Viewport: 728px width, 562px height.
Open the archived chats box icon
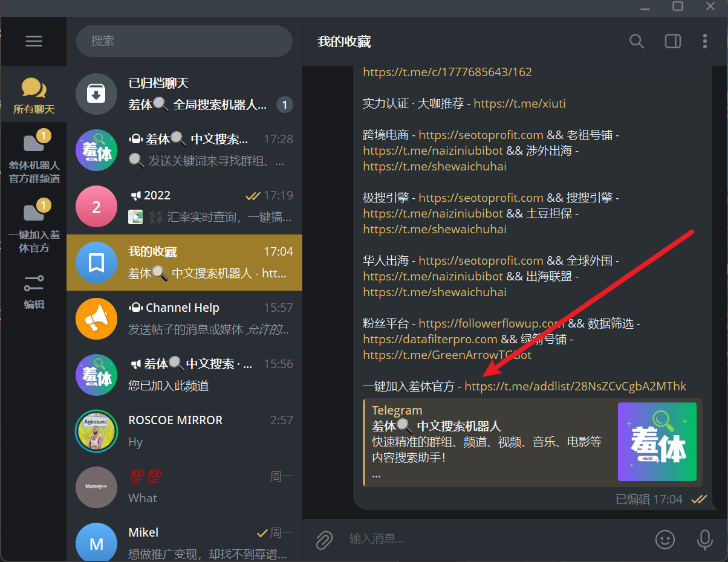click(x=96, y=94)
